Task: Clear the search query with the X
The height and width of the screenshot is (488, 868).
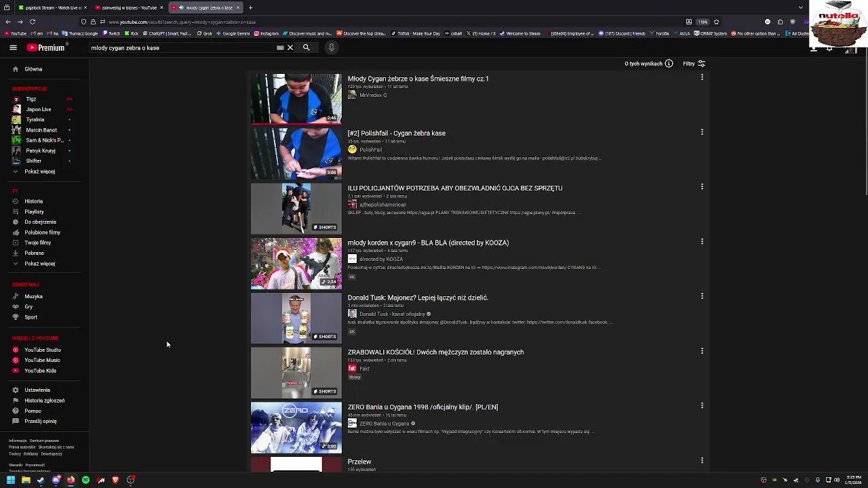Action: coord(290,47)
